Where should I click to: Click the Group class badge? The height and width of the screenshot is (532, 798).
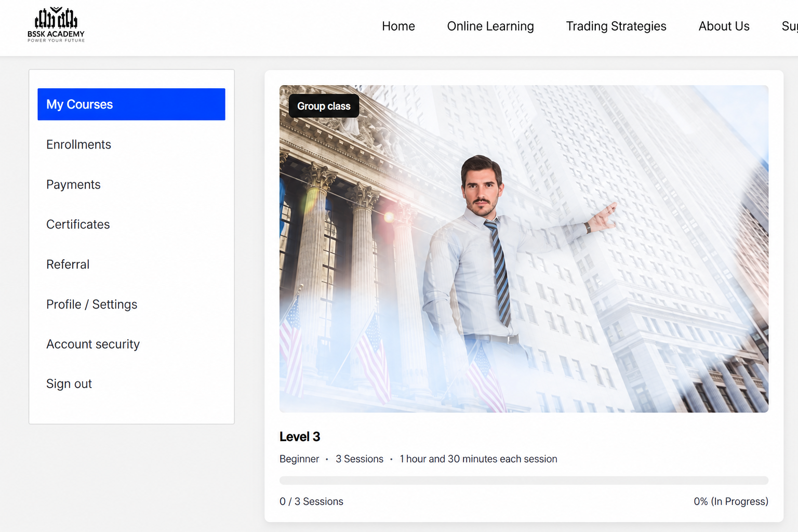click(324, 106)
